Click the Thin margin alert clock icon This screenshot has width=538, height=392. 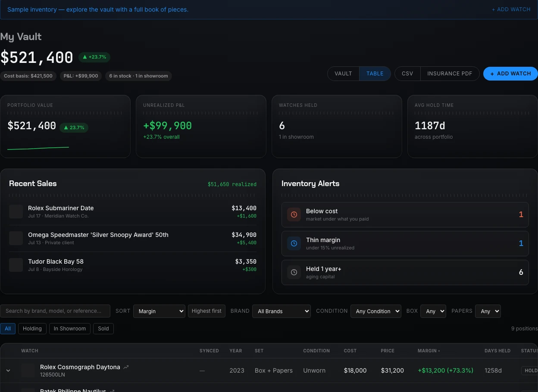(x=294, y=243)
